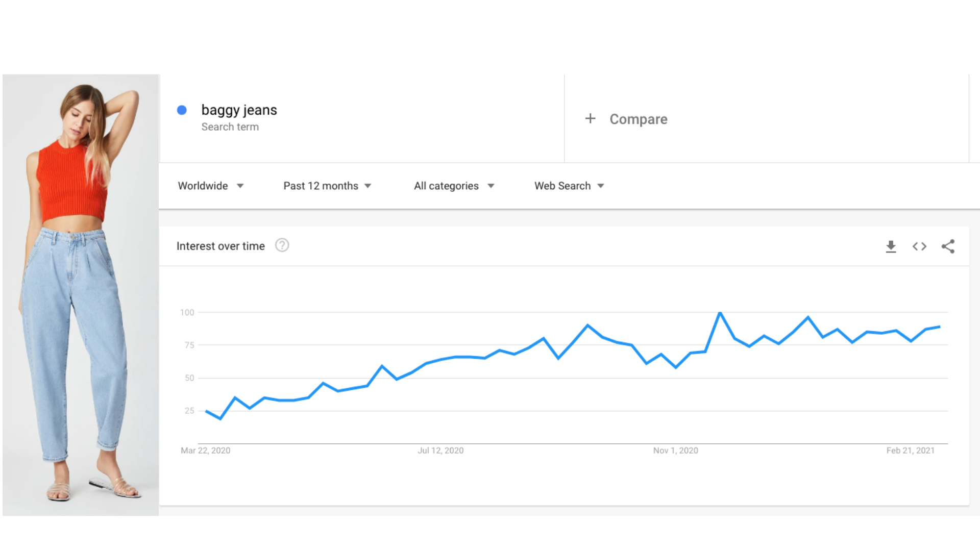The width and height of the screenshot is (980, 551).
Task: Expand the Worldwide region dropdown
Action: pos(211,186)
